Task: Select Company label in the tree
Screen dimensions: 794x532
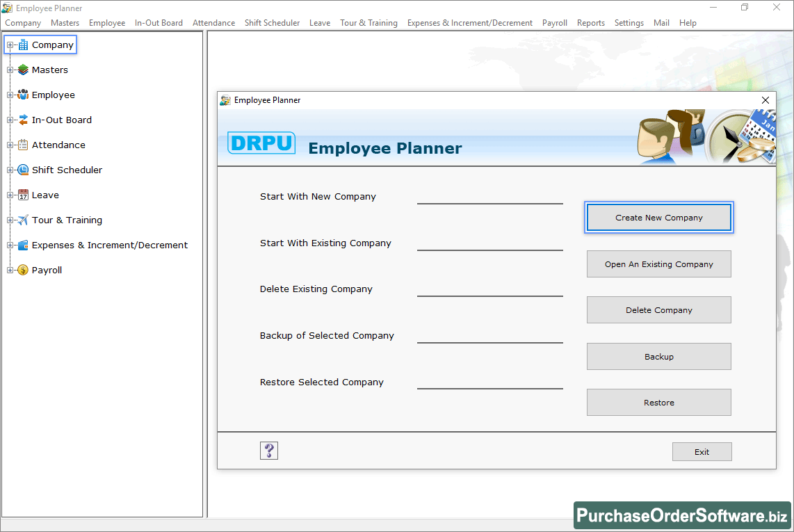Action: (x=53, y=45)
